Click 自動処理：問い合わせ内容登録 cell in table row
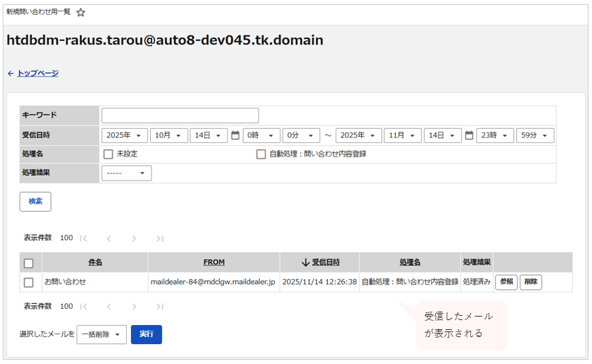Image resolution: width=592 pixels, height=364 pixels. coord(410,282)
